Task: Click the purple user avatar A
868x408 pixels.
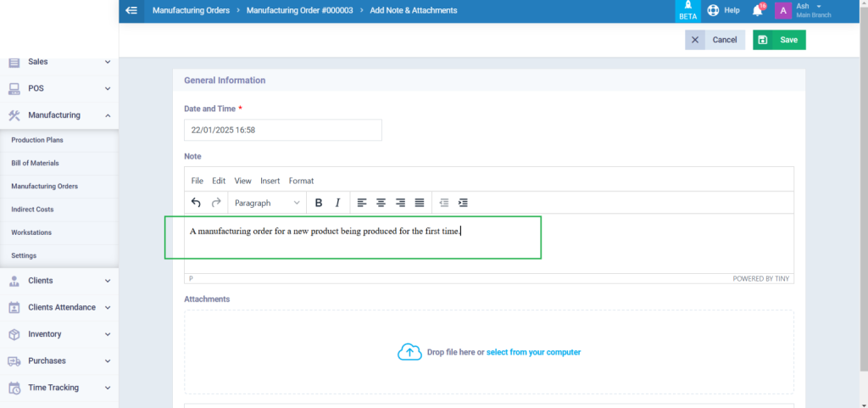Action: pos(782,10)
